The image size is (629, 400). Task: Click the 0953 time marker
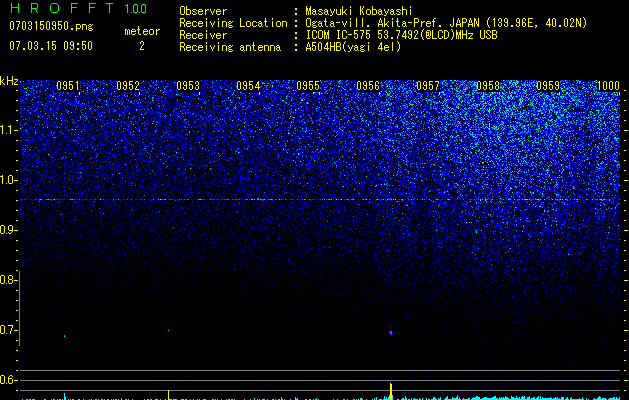[x=188, y=86]
